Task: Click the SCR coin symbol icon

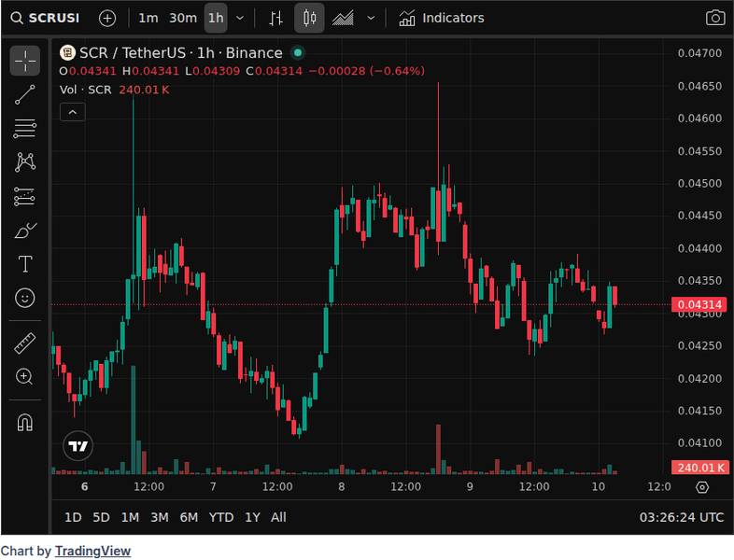Action: pyautogui.click(x=67, y=53)
